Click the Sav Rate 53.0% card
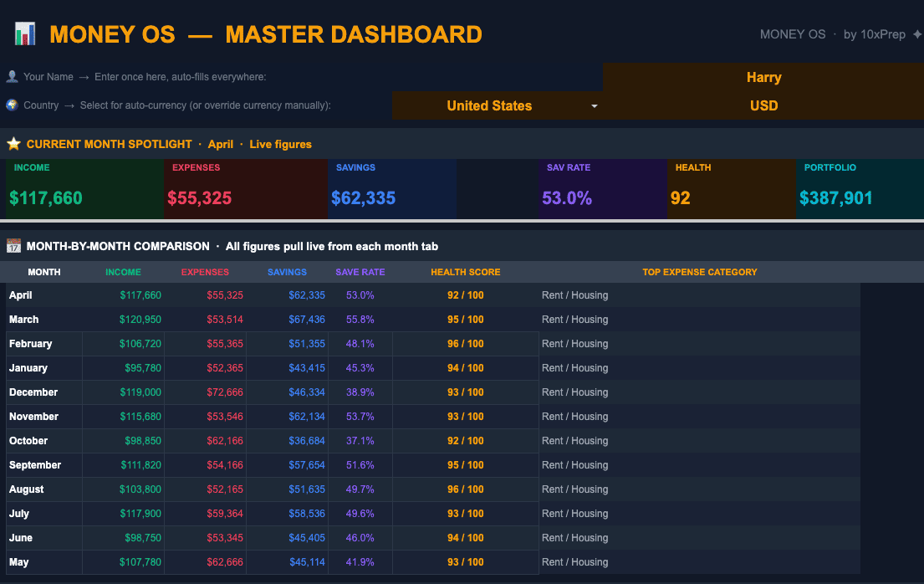Viewport: 924px width, 584px height. tap(602, 189)
